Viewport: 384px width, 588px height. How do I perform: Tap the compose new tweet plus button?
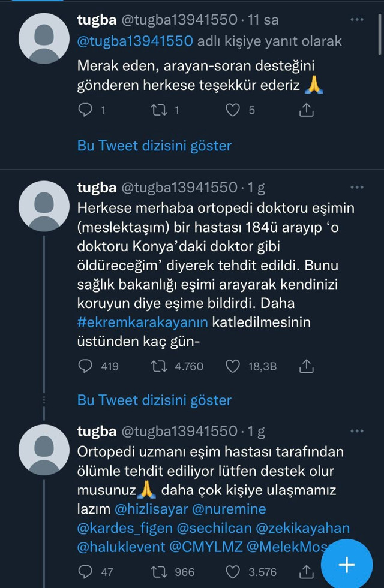point(347,564)
